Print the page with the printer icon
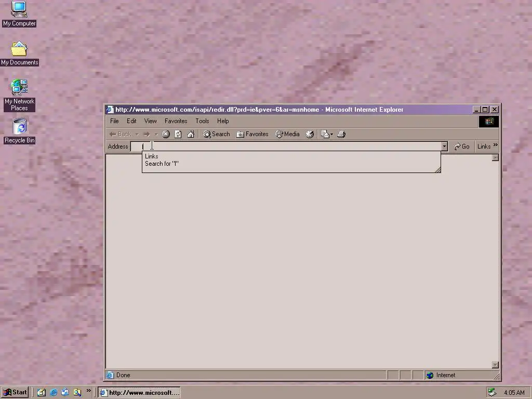Screen dimensions: 532x399 click(341, 135)
